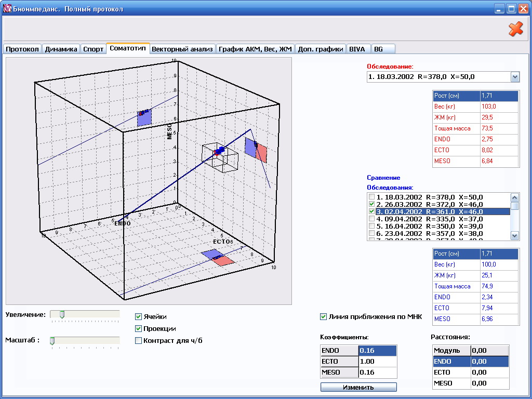This screenshot has width=532, height=399.
Task: Open the Протокол tab
Action: click(22, 49)
